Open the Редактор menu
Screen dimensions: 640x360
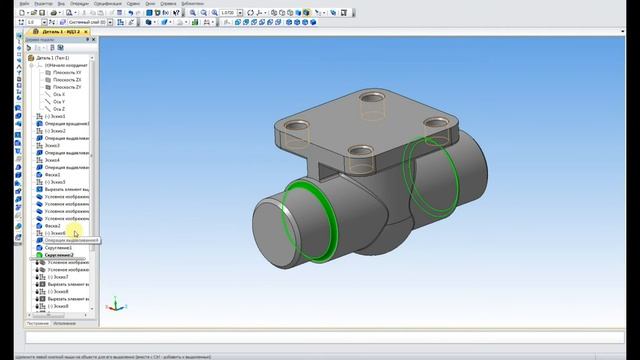click(x=43, y=4)
